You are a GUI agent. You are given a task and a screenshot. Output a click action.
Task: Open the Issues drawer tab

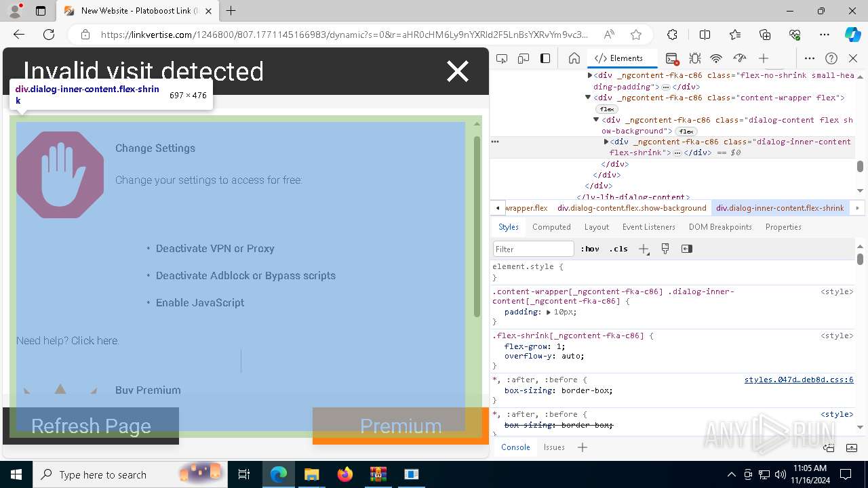coord(554,447)
